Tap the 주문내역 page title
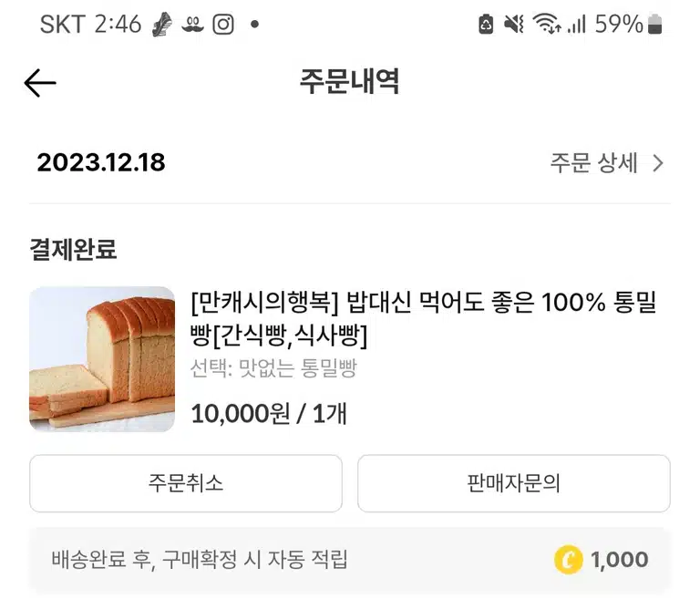Screen dimensions: 700x599 (x=350, y=82)
